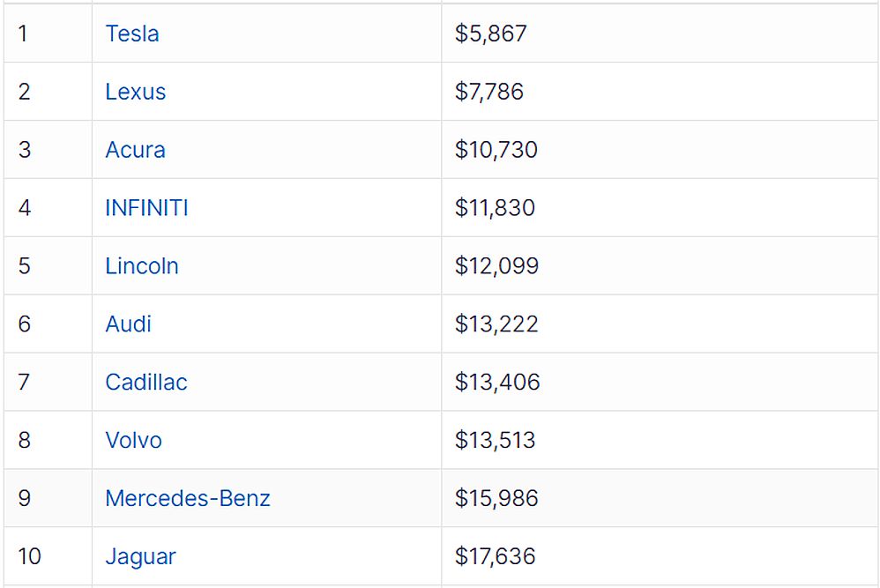880x588 pixels.
Task: Click the Jaguar link
Action: point(140,556)
